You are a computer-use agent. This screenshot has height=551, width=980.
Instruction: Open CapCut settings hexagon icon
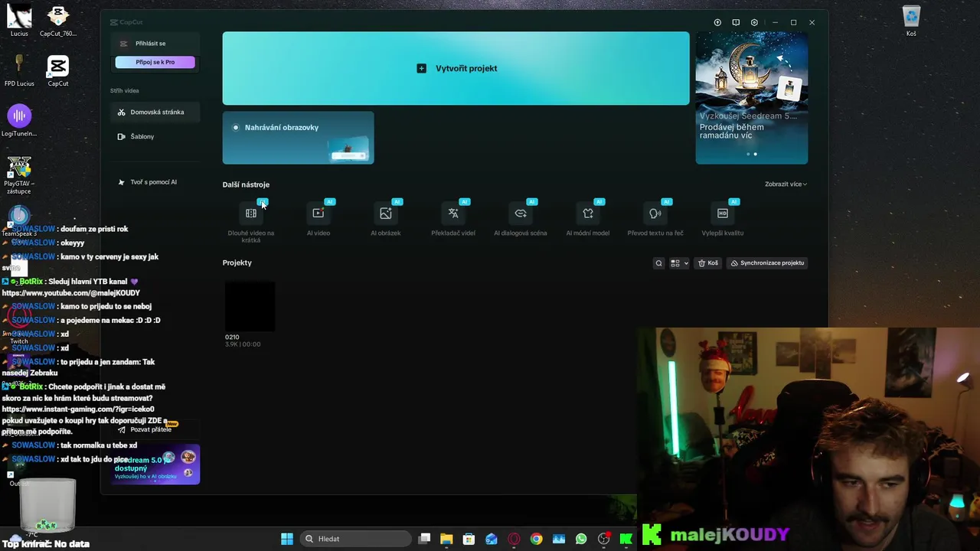click(x=754, y=23)
